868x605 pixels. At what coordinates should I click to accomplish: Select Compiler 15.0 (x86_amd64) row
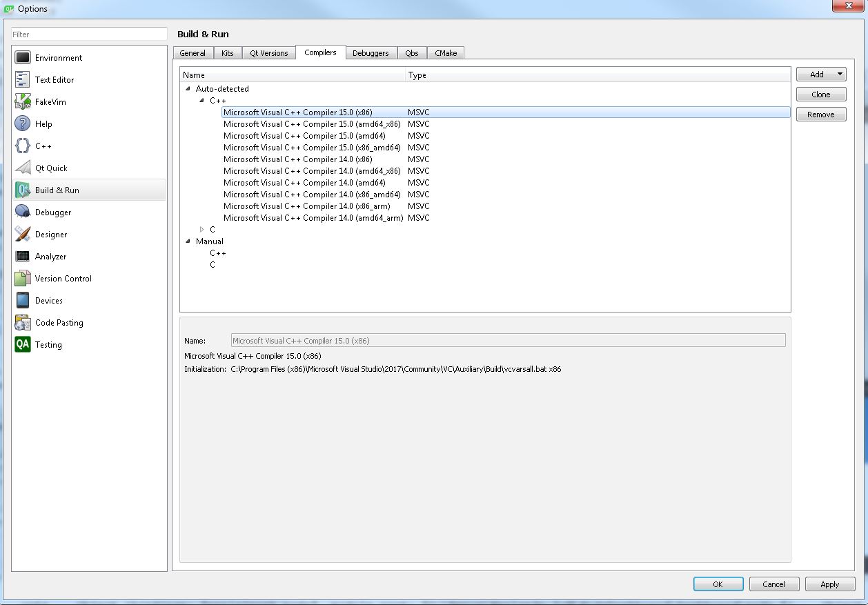(x=506, y=148)
